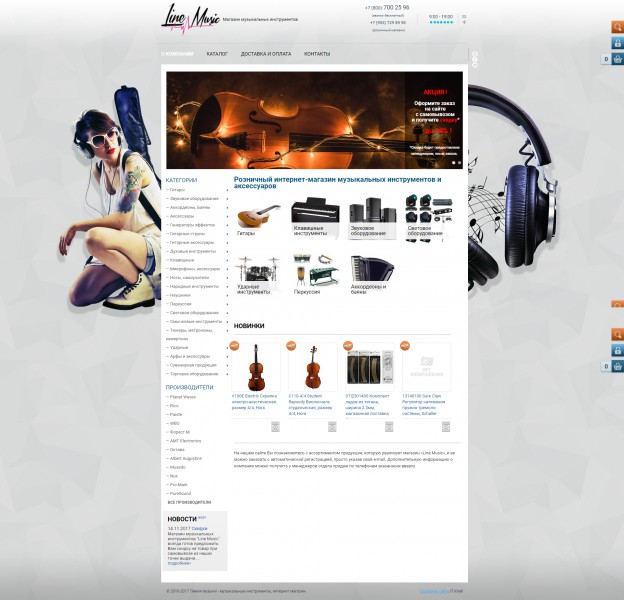Viewport: 624px width, 600px height.
Task: Open the Каталог menu item
Action: coord(217,54)
